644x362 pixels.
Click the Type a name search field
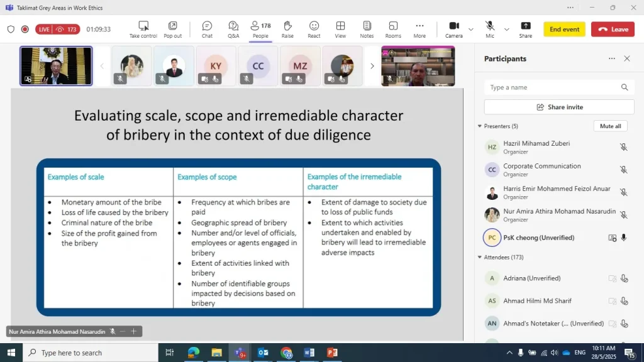click(550, 87)
